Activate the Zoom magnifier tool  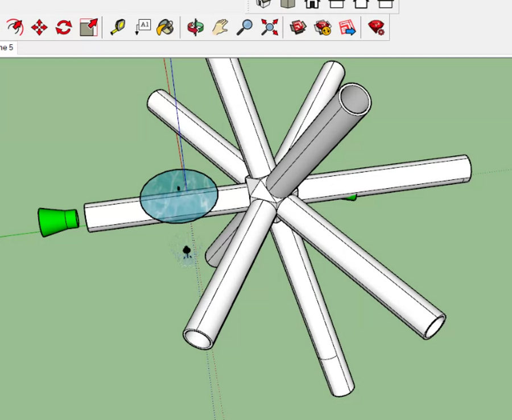coord(245,27)
